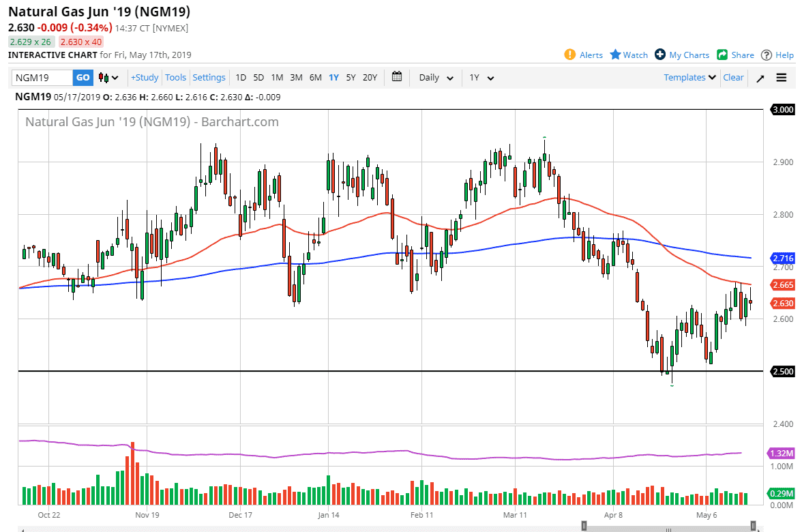Open My Charts plus icon

(660, 55)
